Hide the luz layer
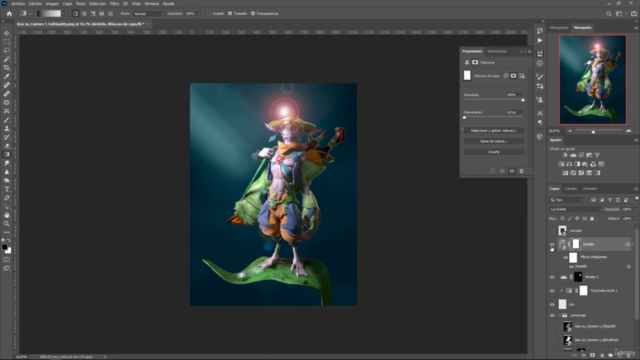The width and height of the screenshot is (640, 360). pyautogui.click(x=552, y=304)
